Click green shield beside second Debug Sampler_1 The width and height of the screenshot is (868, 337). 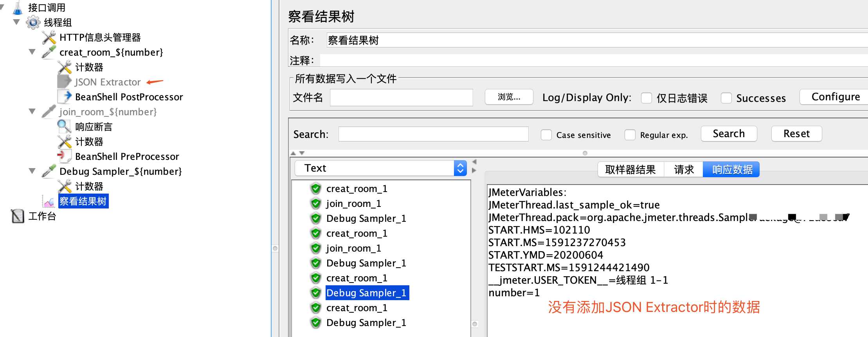[316, 263]
